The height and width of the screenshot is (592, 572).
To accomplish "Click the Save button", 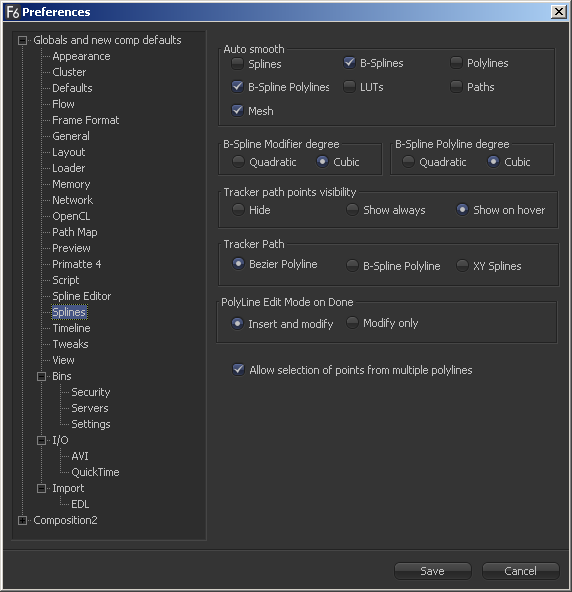I will click(433, 571).
